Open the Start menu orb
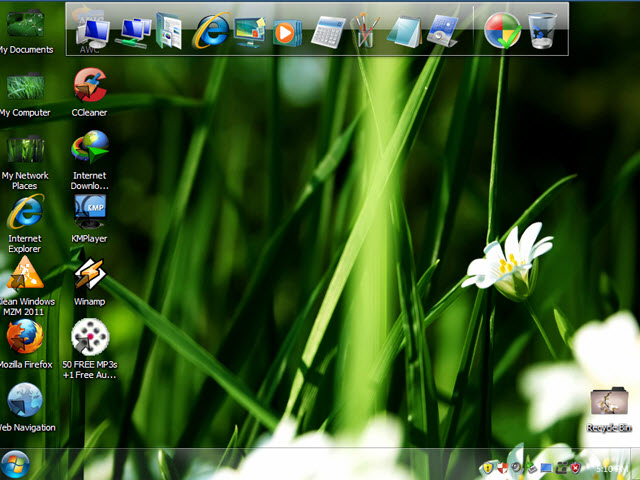640x480 pixels. click(15, 464)
